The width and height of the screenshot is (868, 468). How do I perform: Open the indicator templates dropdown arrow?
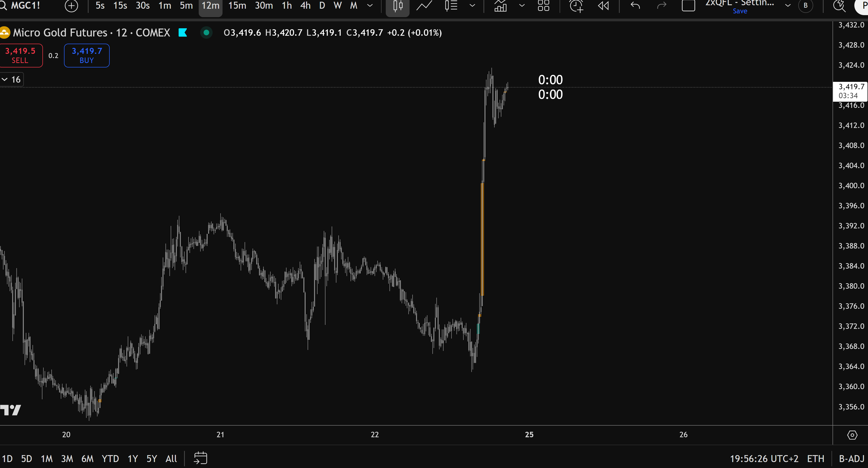(x=522, y=6)
